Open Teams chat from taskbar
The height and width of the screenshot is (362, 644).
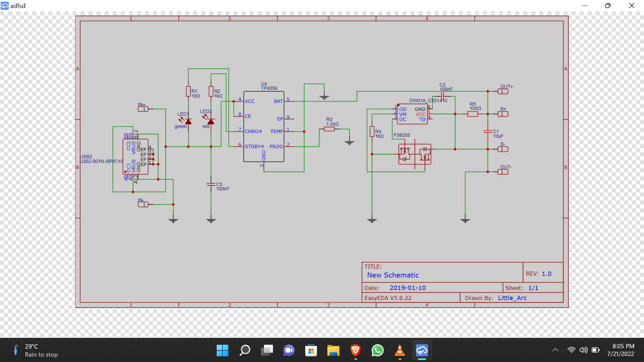(289, 350)
